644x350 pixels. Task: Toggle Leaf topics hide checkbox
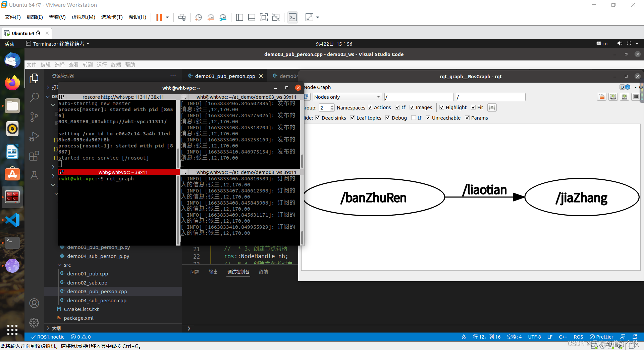click(x=353, y=118)
